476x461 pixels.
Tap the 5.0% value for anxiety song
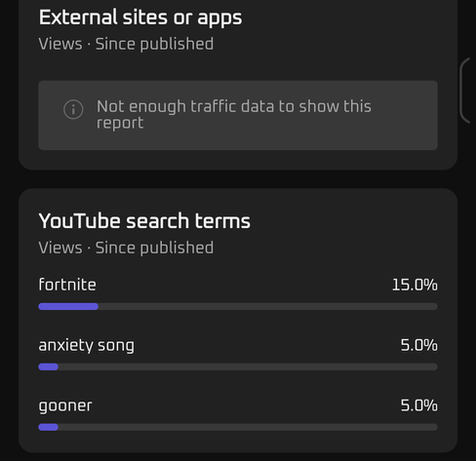tap(418, 345)
